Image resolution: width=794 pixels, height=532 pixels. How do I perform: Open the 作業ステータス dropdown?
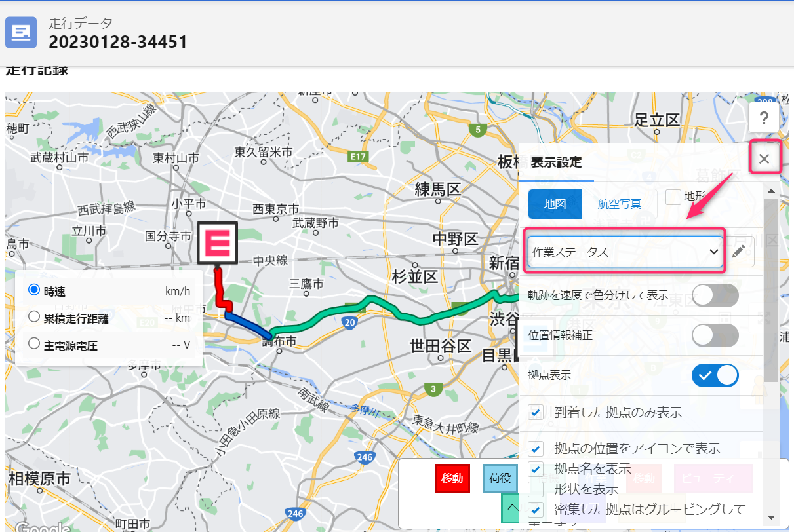point(625,252)
